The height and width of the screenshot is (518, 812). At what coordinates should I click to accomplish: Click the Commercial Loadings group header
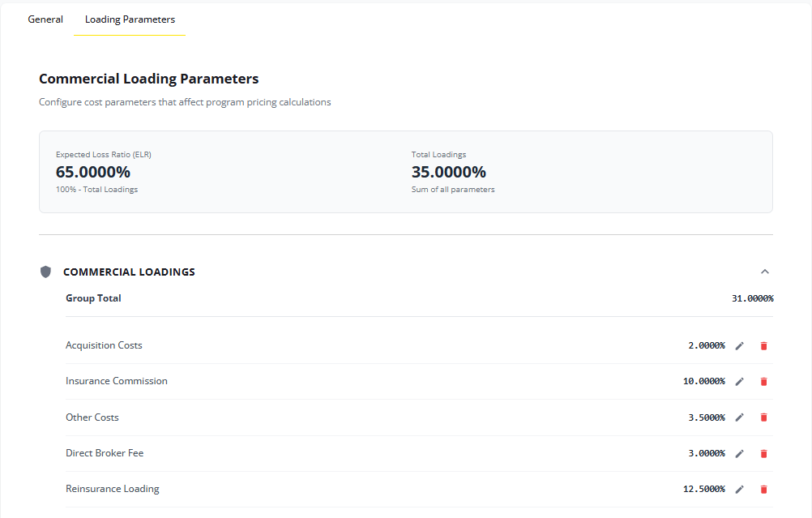[x=129, y=272]
